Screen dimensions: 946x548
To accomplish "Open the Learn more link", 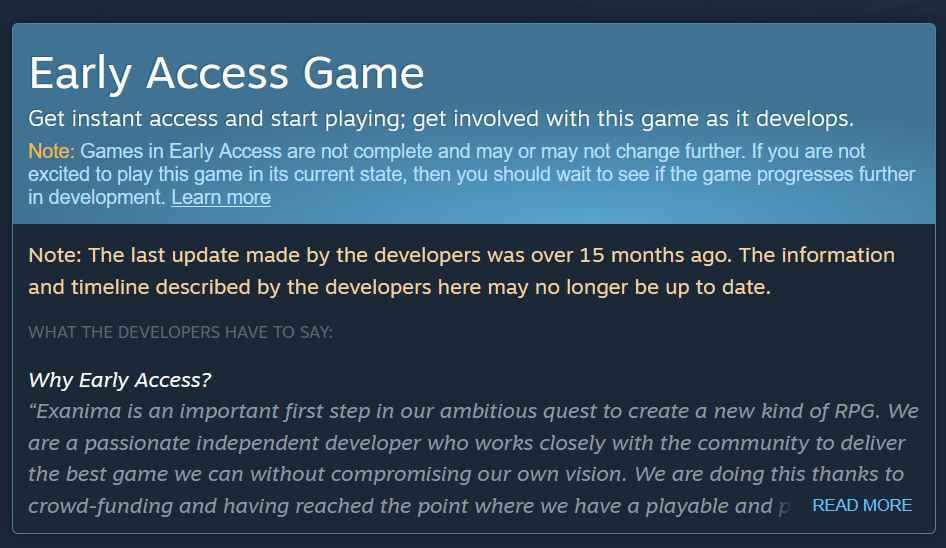I will 221,197.
